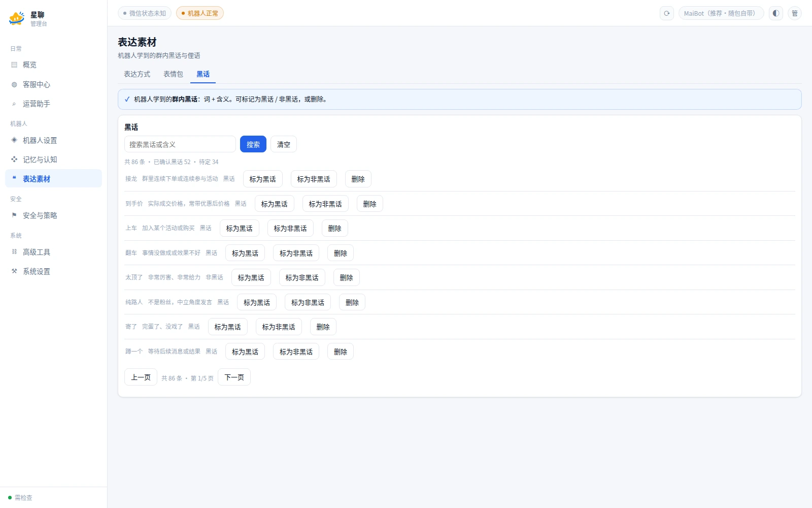This screenshot has height=508, width=812.
Task: Go to 下一页 next page
Action: point(234,377)
